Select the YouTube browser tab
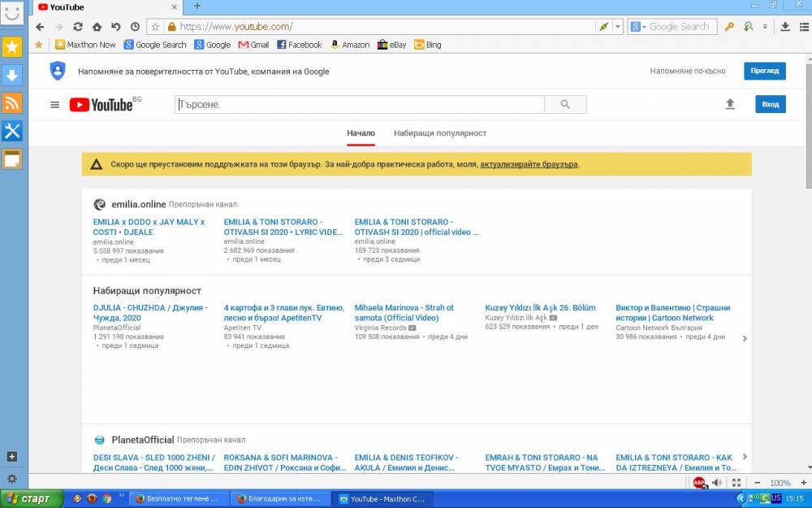This screenshot has height=508, width=812. coord(108,7)
